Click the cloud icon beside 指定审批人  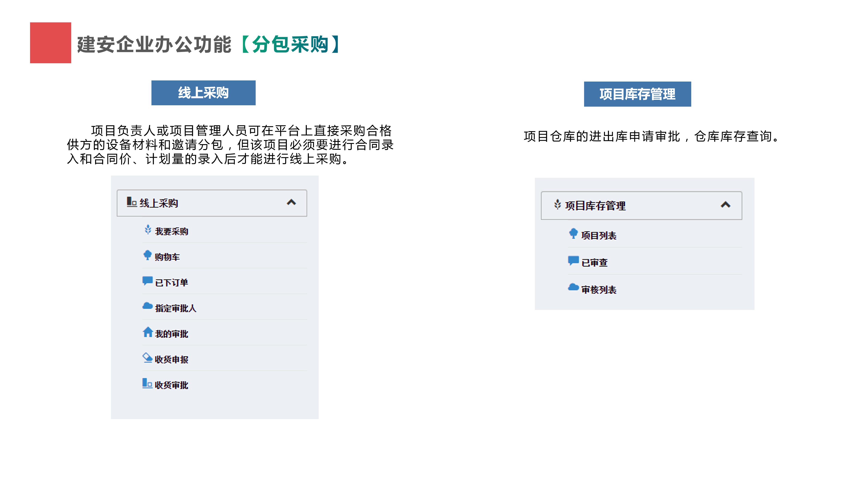[148, 306]
